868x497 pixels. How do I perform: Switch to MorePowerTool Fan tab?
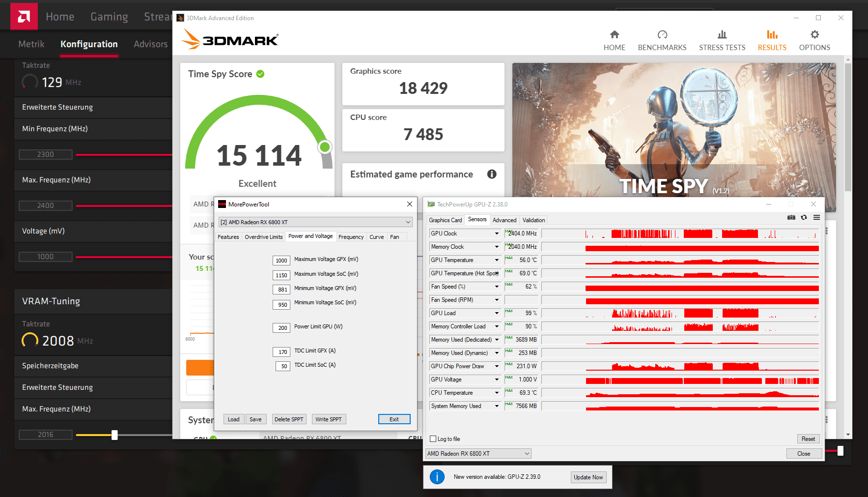pyautogui.click(x=394, y=237)
